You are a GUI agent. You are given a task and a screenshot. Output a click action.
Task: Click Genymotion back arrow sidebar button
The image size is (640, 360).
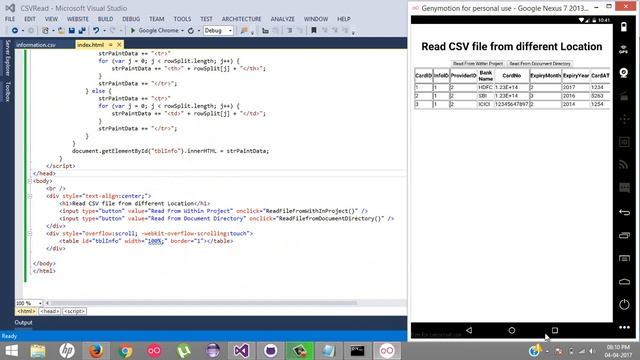click(x=624, y=212)
